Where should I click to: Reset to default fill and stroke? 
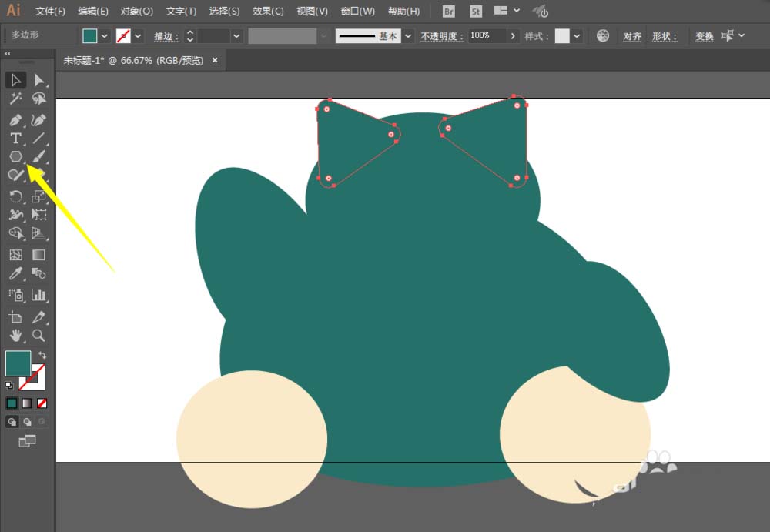8,385
